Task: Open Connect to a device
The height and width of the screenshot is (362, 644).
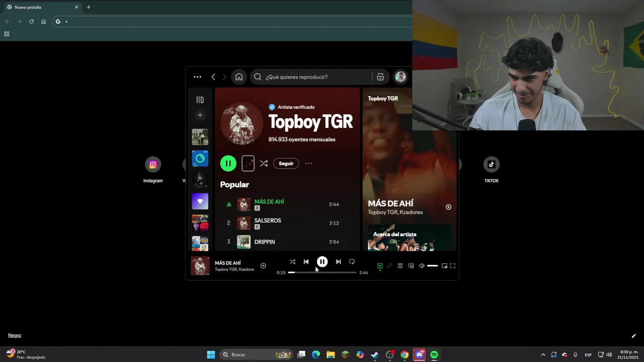Action: (x=411, y=266)
